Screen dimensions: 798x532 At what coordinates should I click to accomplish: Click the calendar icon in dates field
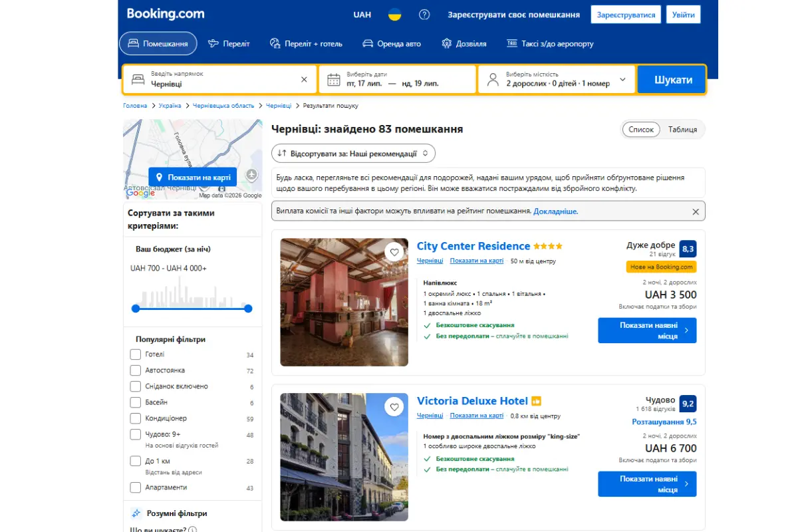click(334, 80)
